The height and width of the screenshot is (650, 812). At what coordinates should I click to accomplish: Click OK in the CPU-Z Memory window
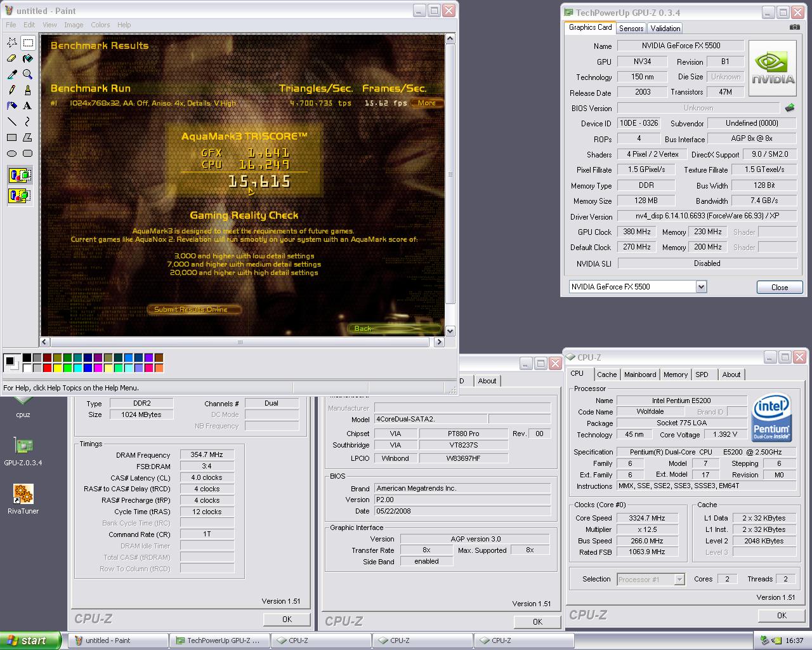click(287, 619)
